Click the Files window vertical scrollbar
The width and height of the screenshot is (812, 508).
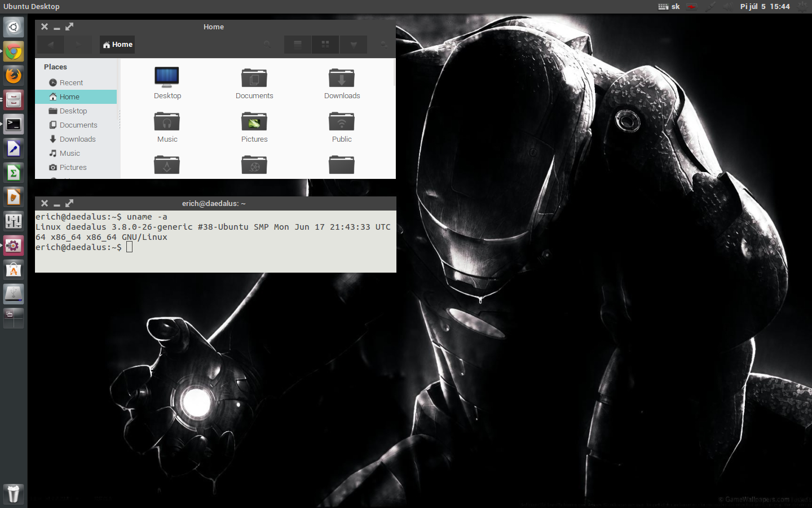(394, 72)
